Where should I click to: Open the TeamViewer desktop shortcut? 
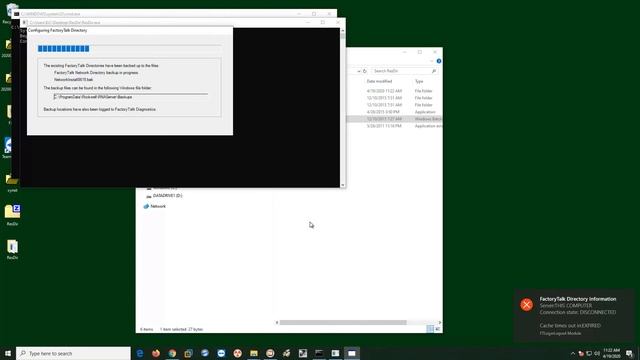click(7, 148)
